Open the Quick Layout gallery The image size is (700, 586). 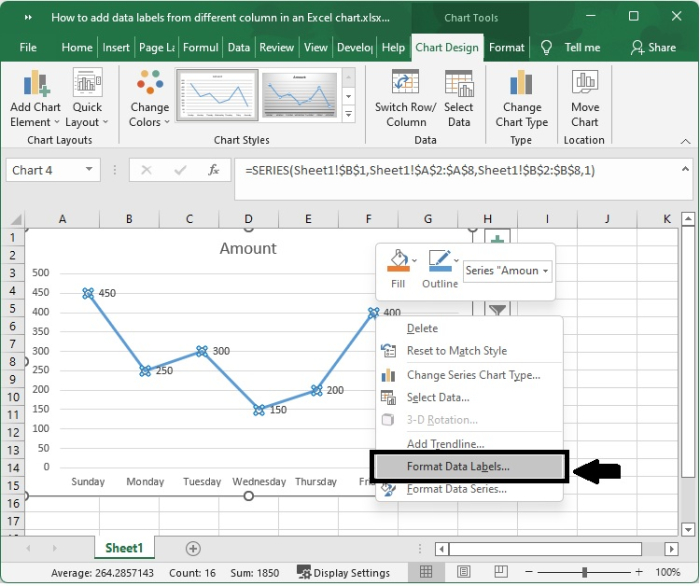click(87, 99)
